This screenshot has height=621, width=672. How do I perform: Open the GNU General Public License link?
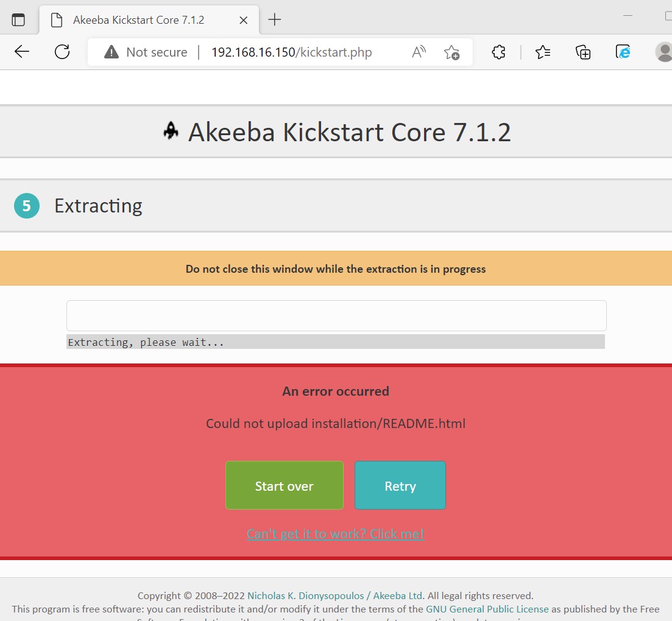click(487, 609)
